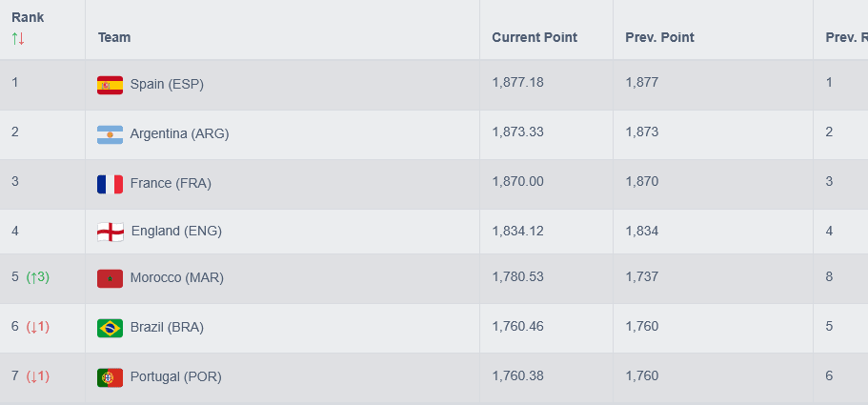Click the Morocco flag icon

(x=110, y=278)
